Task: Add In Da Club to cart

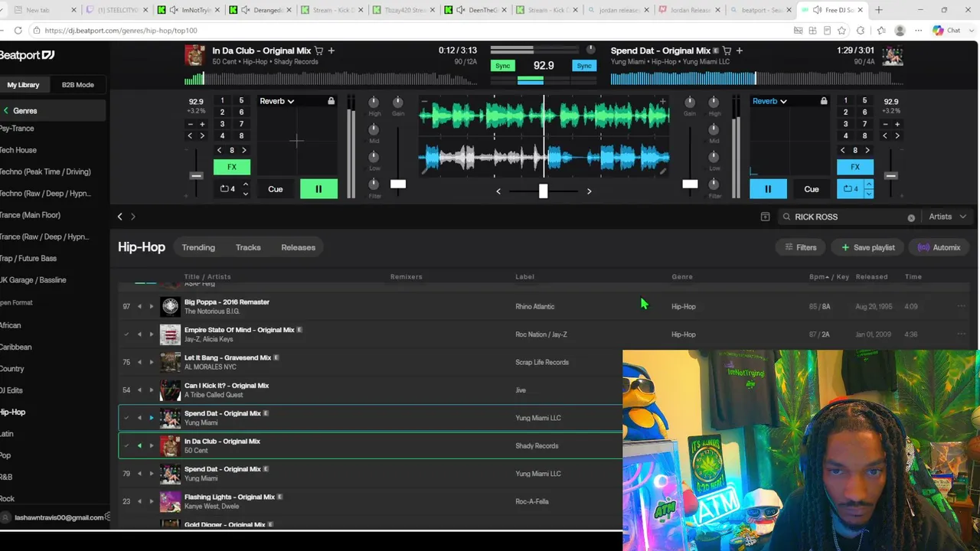Action: [x=319, y=51]
